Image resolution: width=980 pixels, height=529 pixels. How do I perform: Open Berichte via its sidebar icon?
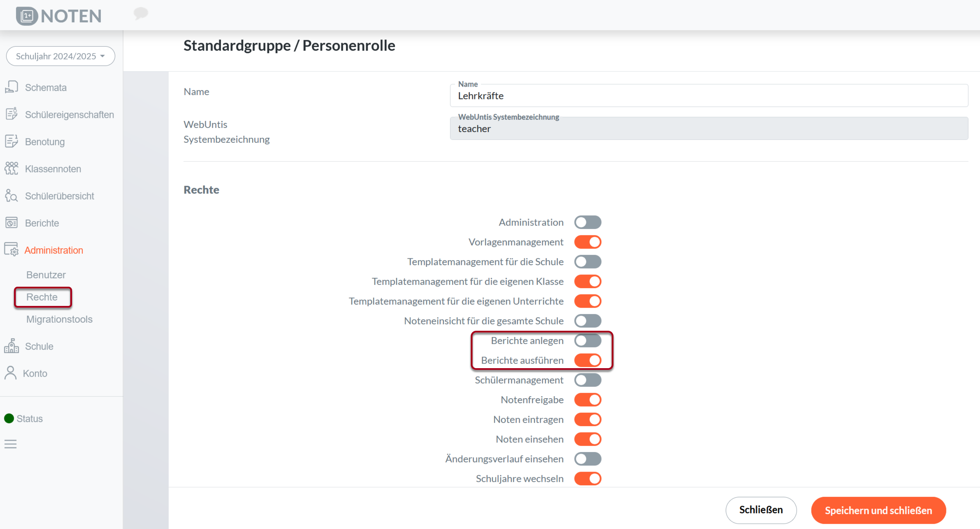12,223
